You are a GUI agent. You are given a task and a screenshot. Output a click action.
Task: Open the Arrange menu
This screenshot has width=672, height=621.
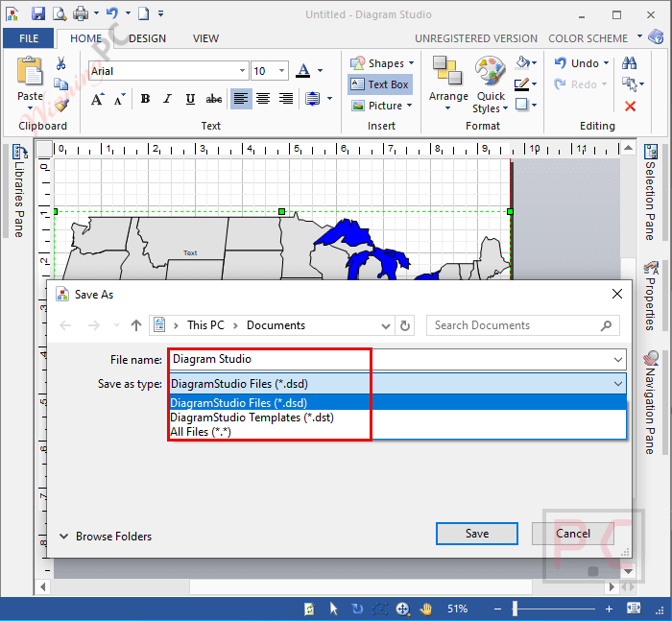click(448, 84)
